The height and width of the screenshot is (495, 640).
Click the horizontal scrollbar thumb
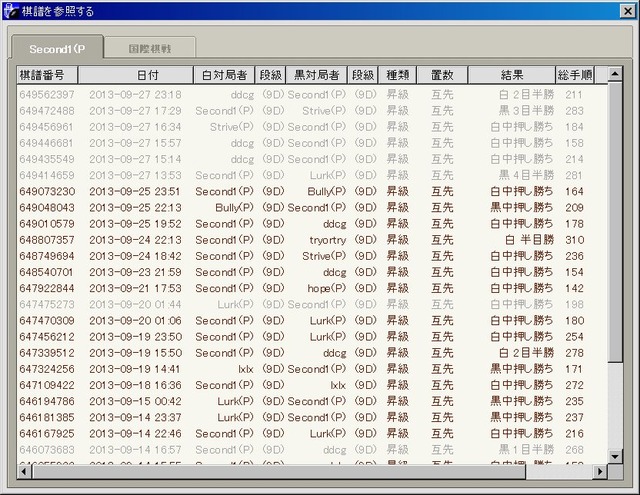click(278, 472)
